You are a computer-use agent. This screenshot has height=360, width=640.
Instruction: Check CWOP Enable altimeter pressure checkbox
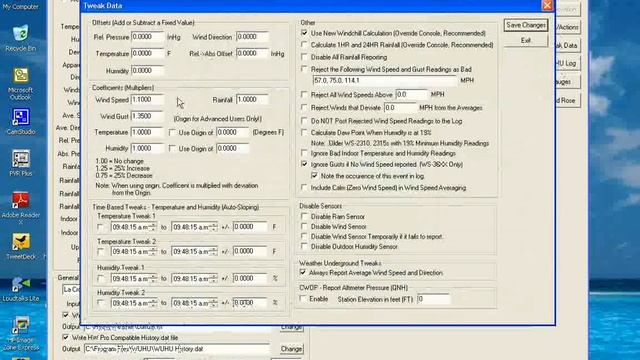point(302,299)
